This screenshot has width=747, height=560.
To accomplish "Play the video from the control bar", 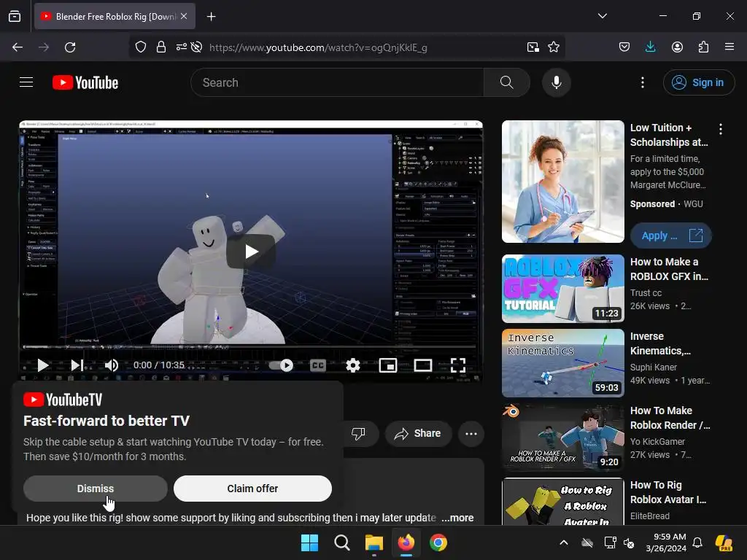I will pos(43,365).
